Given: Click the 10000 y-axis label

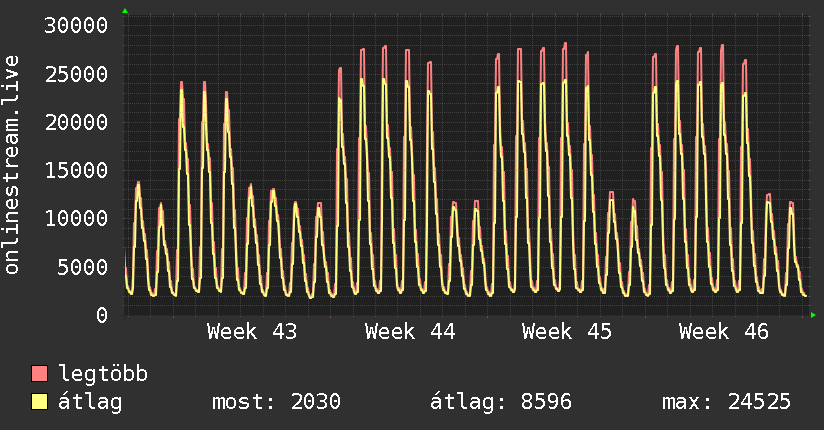Looking at the screenshot, I should point(76,218).
